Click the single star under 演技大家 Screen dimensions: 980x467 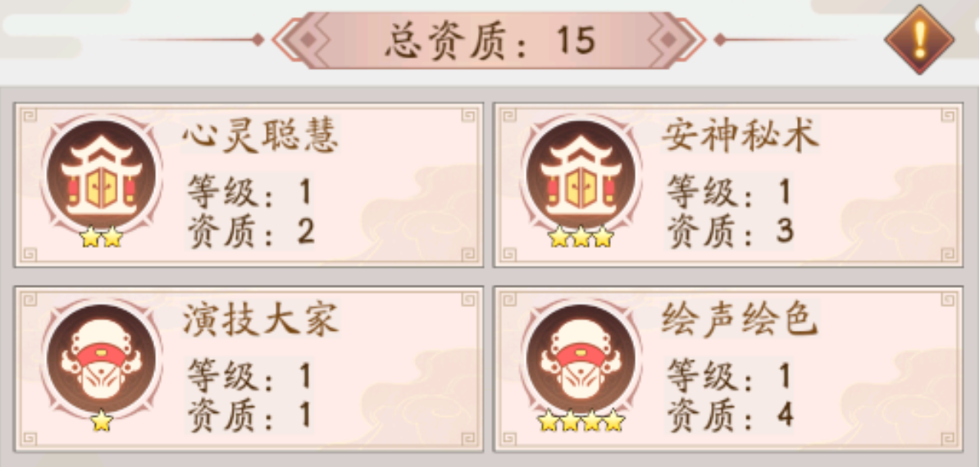tap(101, 421)
